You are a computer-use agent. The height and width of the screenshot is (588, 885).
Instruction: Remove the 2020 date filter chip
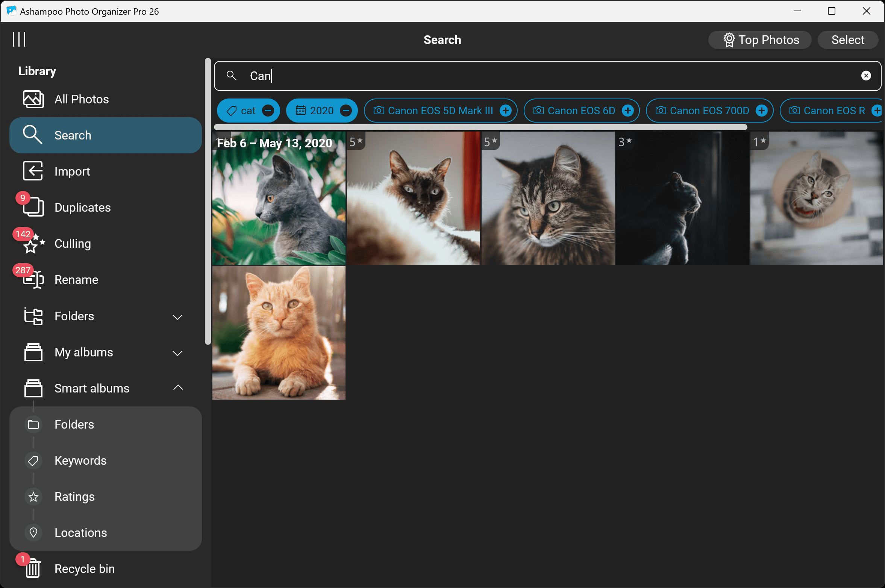click(346, 111)
